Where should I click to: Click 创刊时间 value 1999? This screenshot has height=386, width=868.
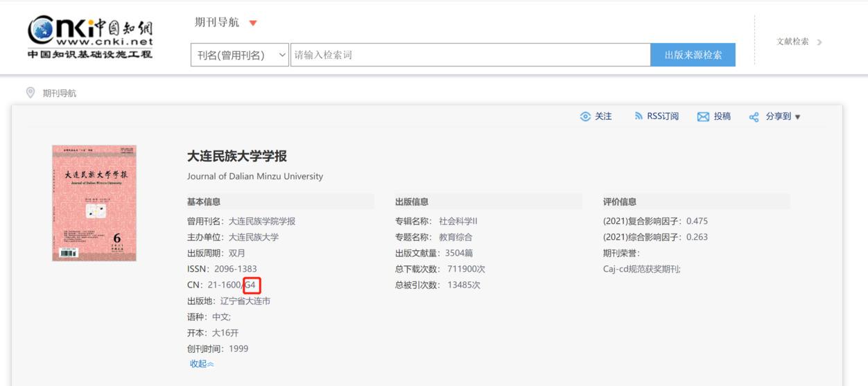(238, 349)
